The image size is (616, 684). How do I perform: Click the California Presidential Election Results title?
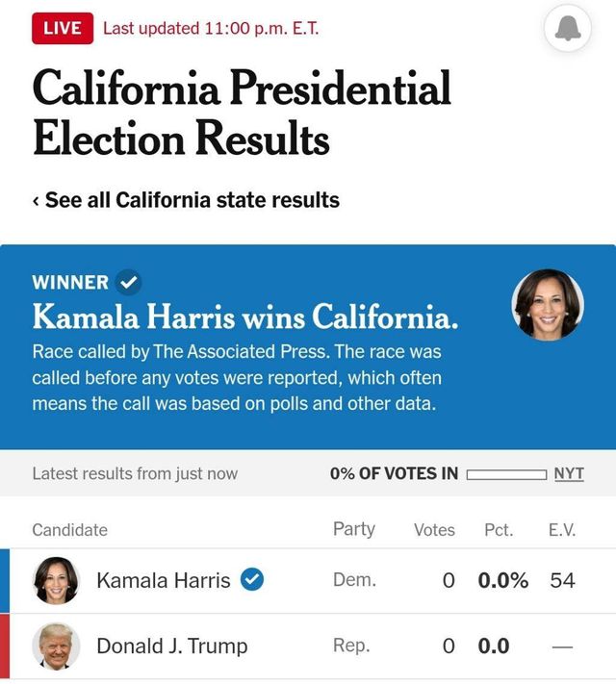(x=242, y=114)
